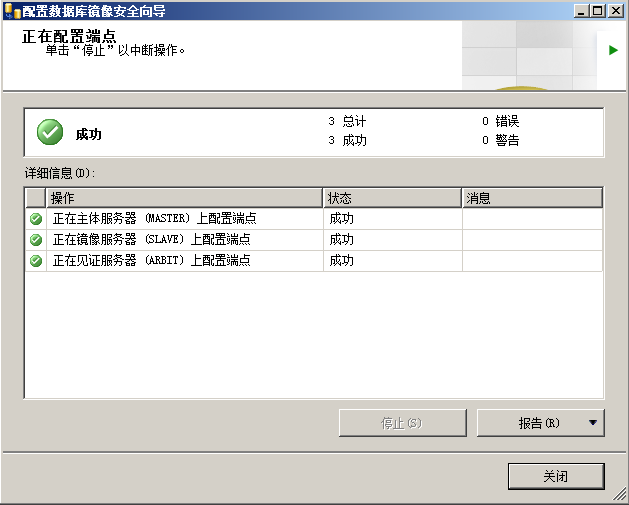Viewport: 629px width, 505px height.
Task: Click the resize grip at window corner
Action: [620, 496]
